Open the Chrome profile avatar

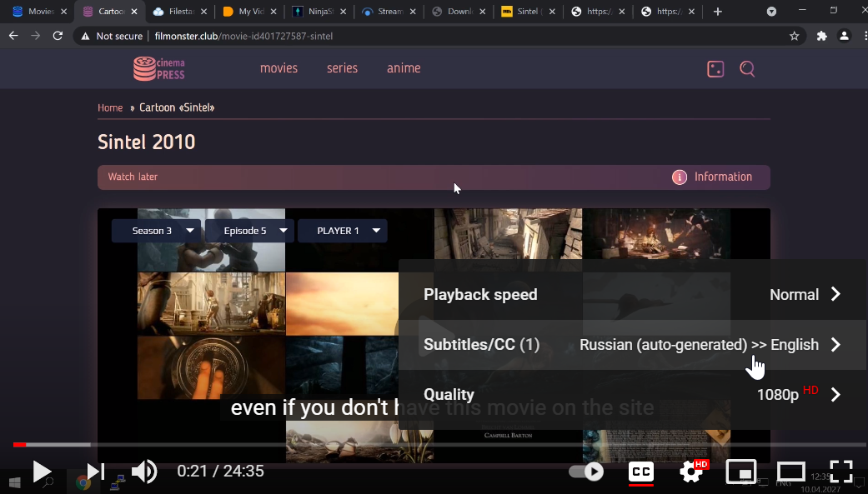point(844,36)
